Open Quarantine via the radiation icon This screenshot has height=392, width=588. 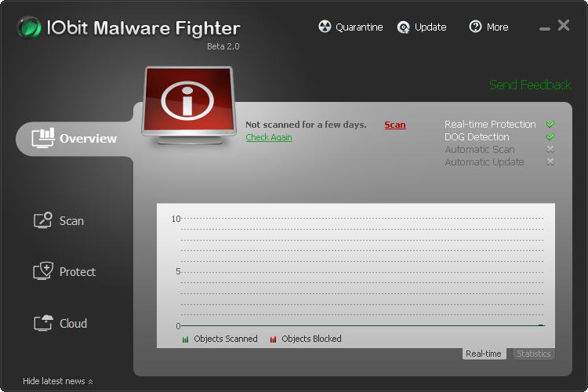pyautogui.click(x=325, y=27)
